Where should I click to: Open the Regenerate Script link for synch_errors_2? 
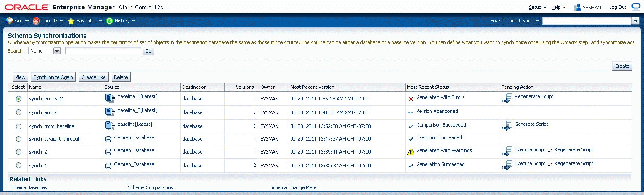coord(534,96)
